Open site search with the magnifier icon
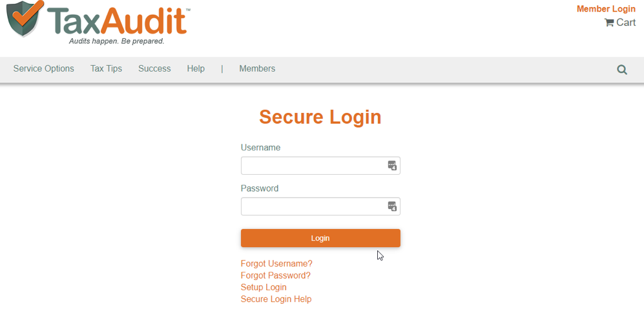644x318 pixels. 622,70
